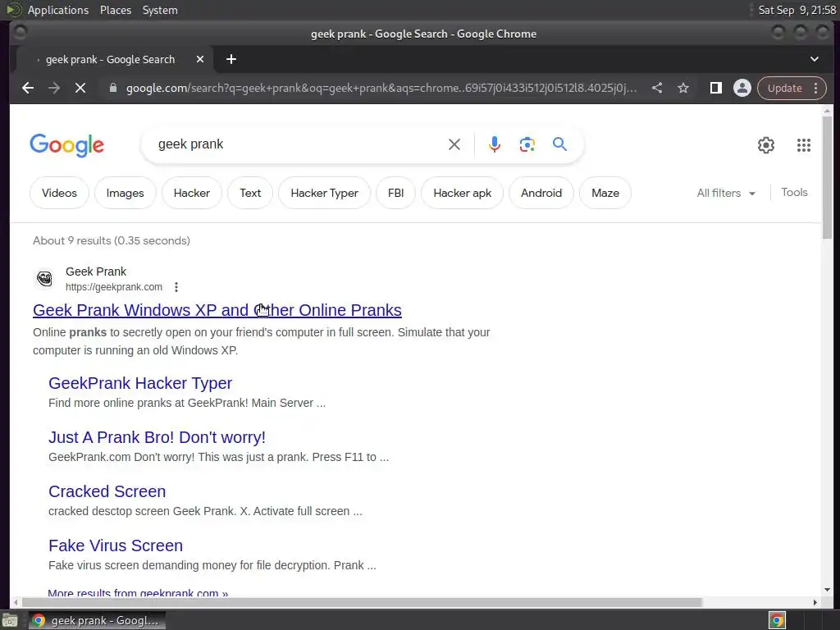Image resolution: width=840 pixels, height=630 pixels.
Task: Clear the search box text
Action: 454,144
